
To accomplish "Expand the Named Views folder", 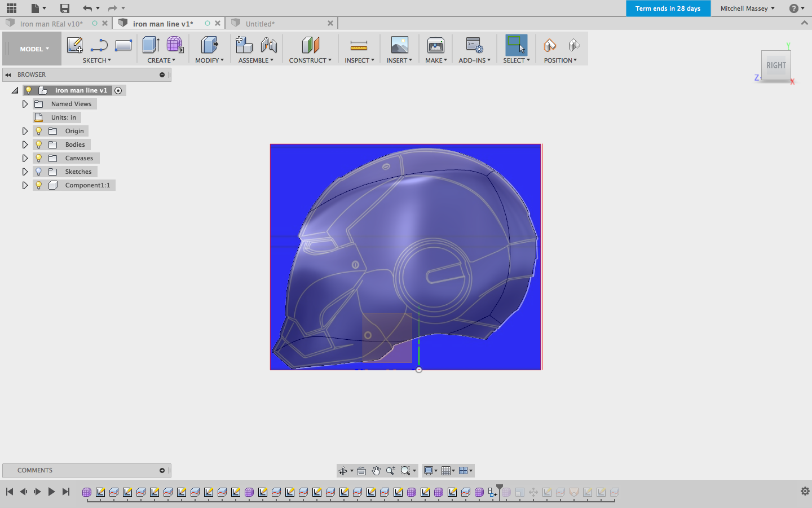I will pyautogui.click(x=25, y=104).
